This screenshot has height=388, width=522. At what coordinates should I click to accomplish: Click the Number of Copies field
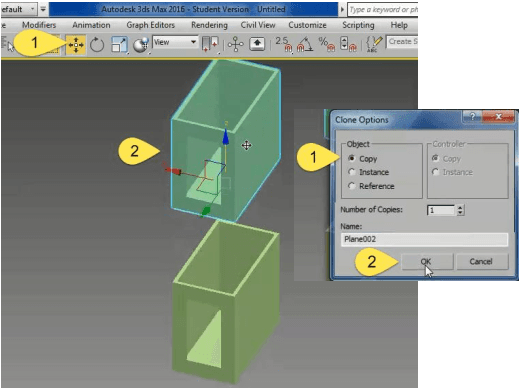[441, 210]
